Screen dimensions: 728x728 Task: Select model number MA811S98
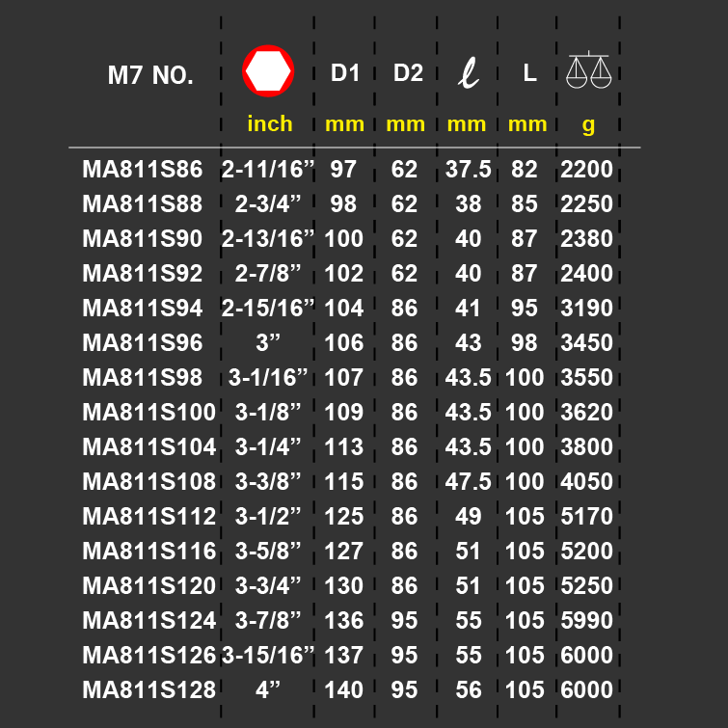[x=143, y=377]
